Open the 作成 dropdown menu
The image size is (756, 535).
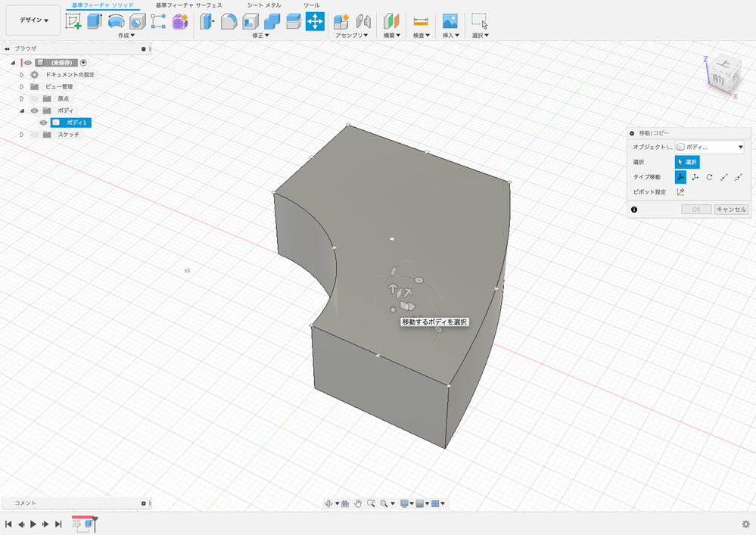point(126,35)
